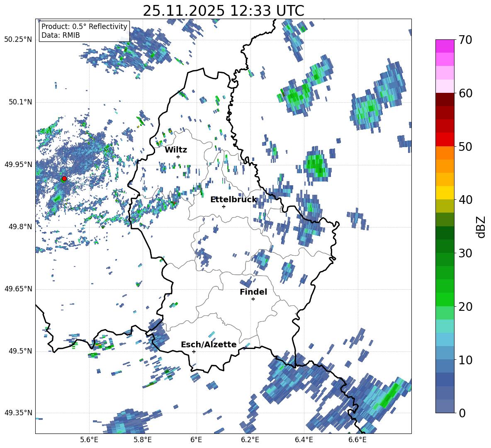Click the colorbar tick label 0
The image size is (491, 448).
(462, 413)
